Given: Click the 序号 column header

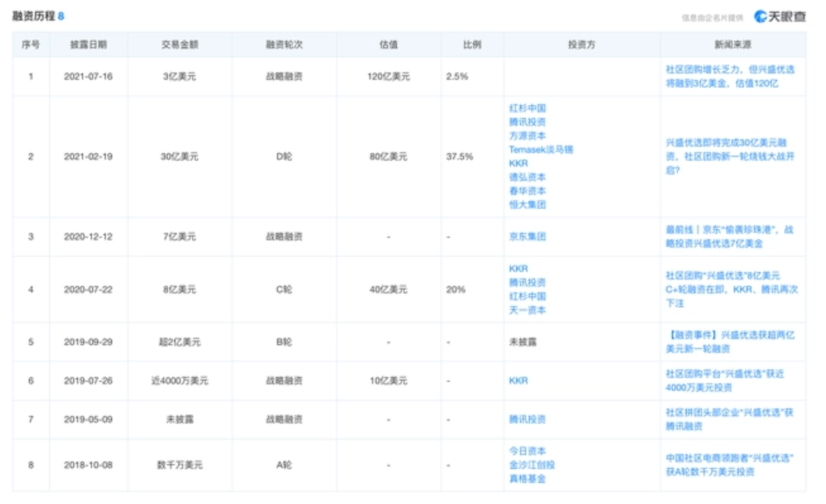Looking at the screenshot, I should point(31,45).
